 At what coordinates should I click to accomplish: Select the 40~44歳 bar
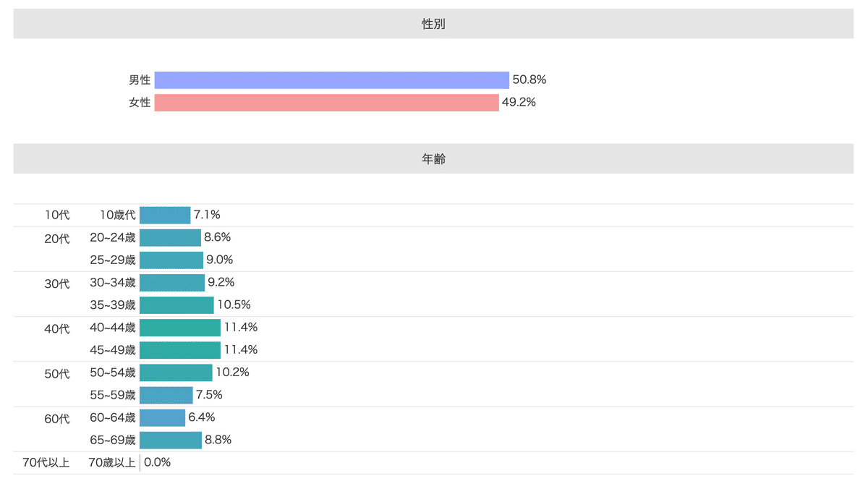pyautogui.click(x=180, y=327)
